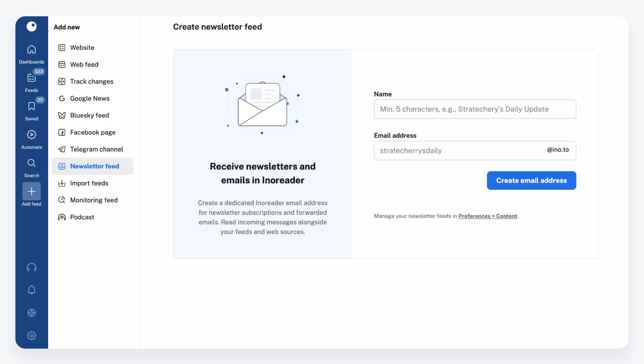Focus the newsletter Name input field

[475, 109]
